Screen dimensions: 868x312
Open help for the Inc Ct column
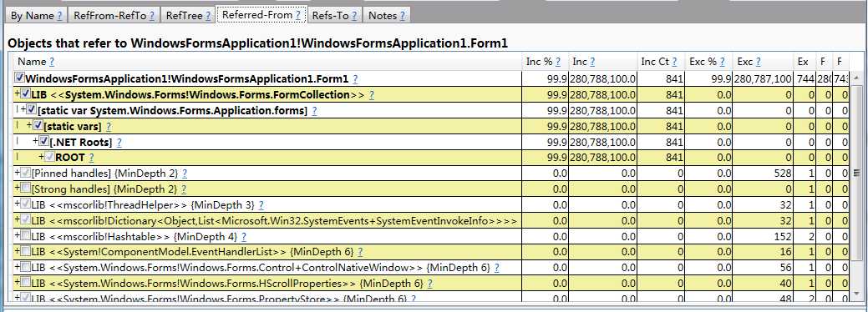pos(674,62)
